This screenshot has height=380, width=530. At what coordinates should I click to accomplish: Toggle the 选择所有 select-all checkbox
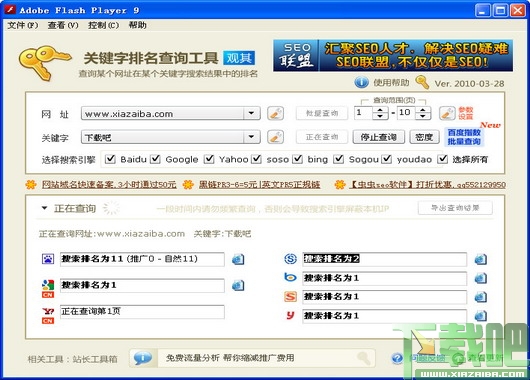pyautogui.click(x=442, y=159)
